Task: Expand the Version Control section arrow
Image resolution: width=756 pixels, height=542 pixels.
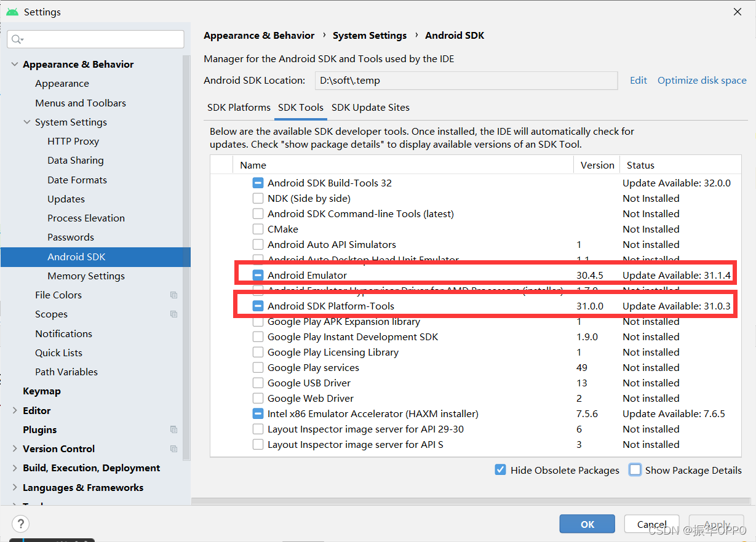Action: (x=15, y=448)
